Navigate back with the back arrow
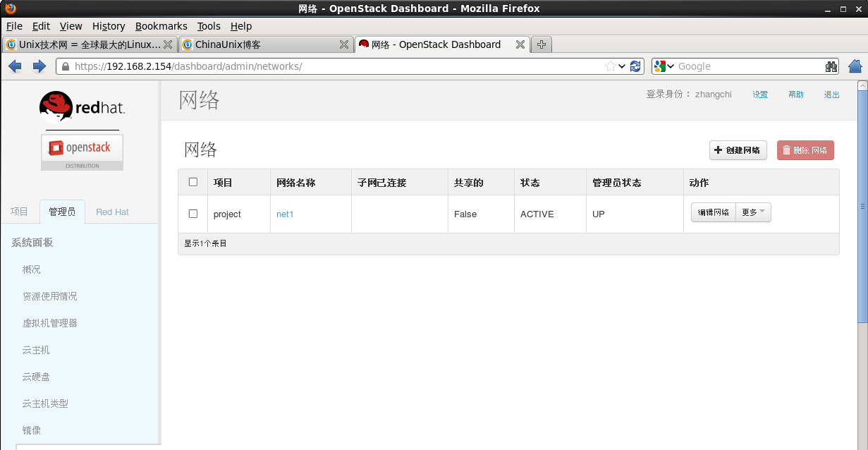 [x=15, y=66]
